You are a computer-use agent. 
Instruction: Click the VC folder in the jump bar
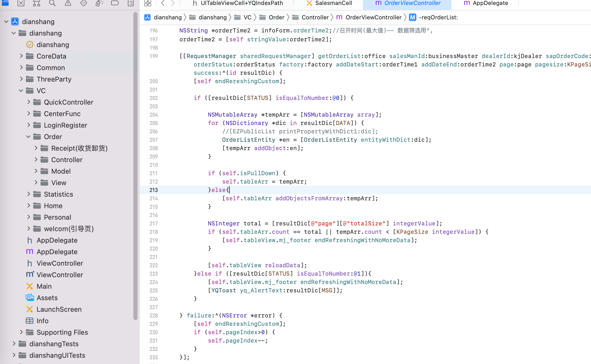(x=243, y=17)
